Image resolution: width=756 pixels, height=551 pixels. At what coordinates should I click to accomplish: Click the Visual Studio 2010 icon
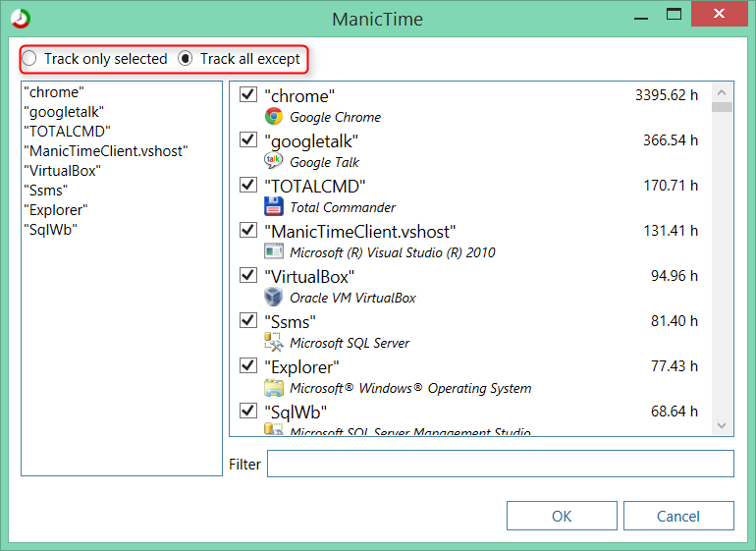tap(273, 251)
